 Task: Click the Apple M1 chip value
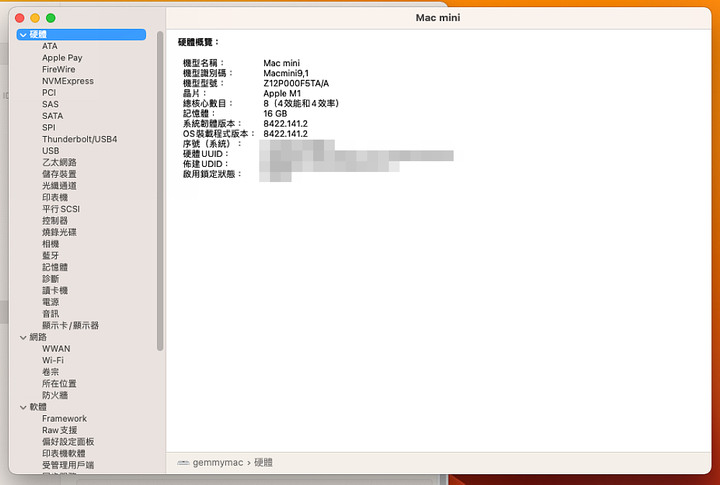282,93
